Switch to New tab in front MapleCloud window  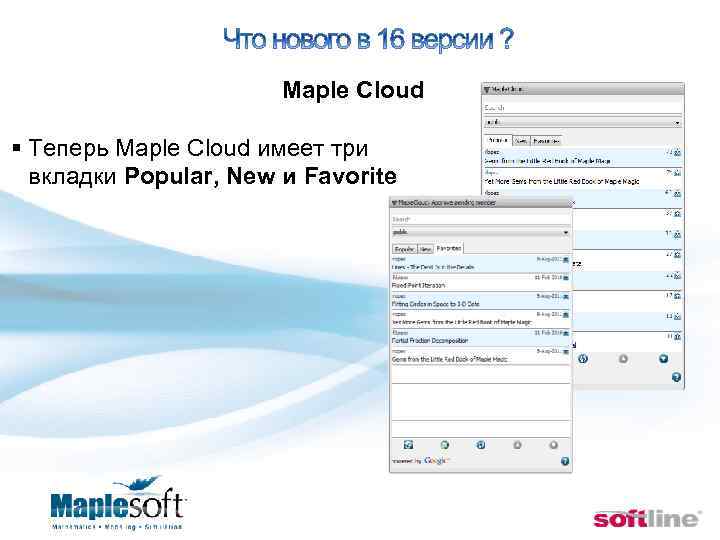(425, 249)
